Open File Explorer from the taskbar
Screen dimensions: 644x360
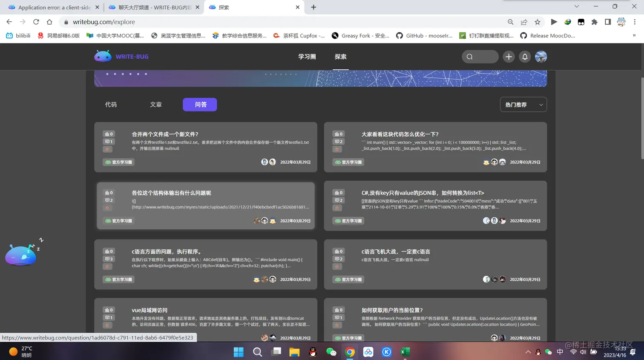(x=294, y=352)
